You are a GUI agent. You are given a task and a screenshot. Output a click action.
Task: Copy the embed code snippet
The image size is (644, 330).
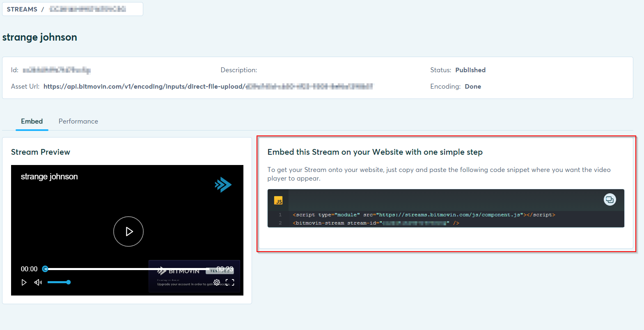click(x=610, y=200)
